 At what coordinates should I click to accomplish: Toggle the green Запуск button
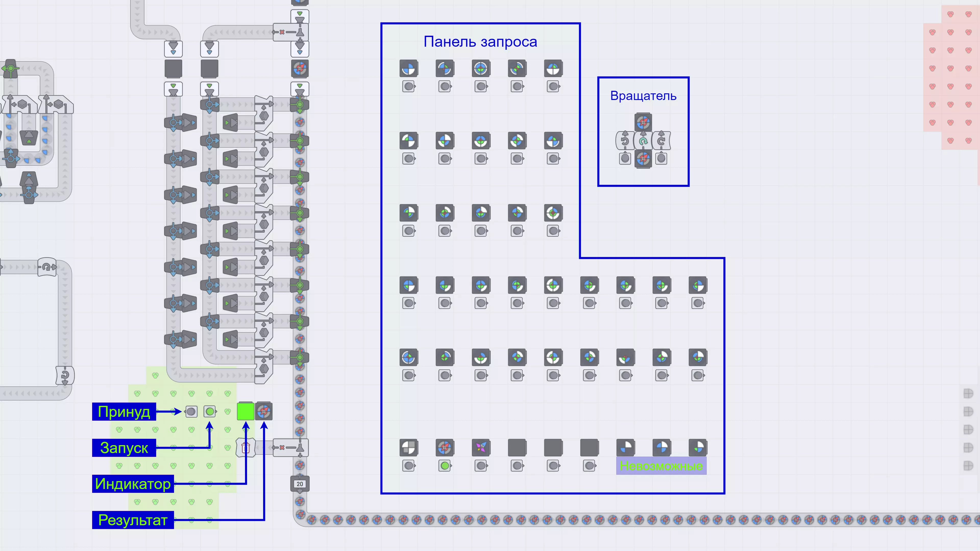coord(210,411)
